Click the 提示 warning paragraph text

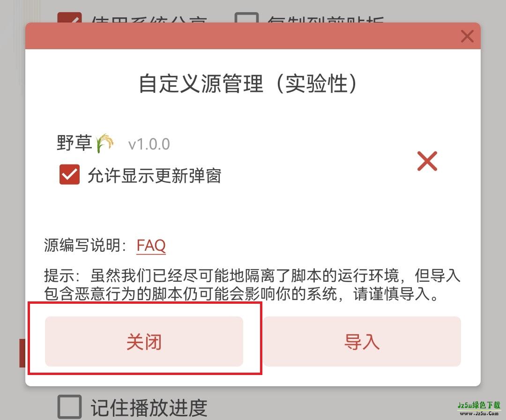tap(252, 285)
